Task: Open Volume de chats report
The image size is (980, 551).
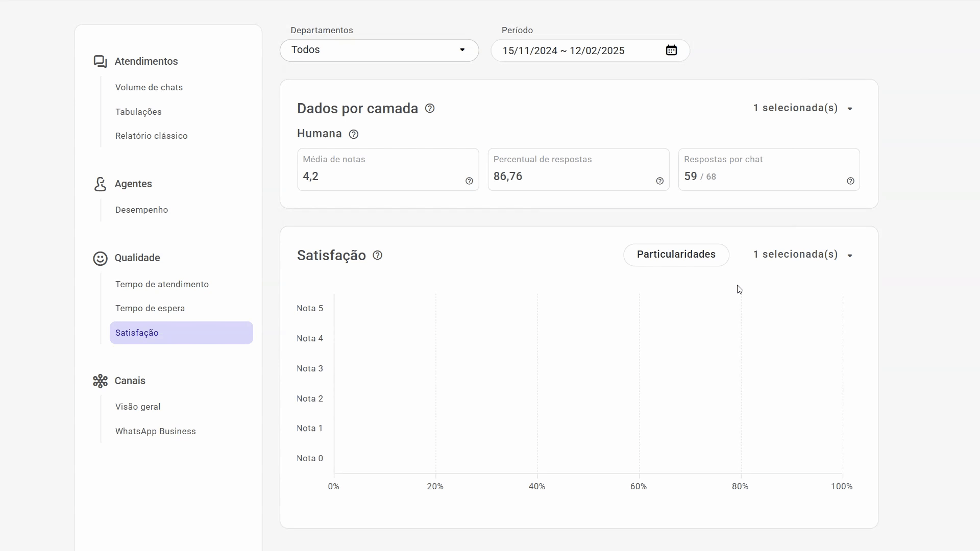Action: click(x=149, y=87)
